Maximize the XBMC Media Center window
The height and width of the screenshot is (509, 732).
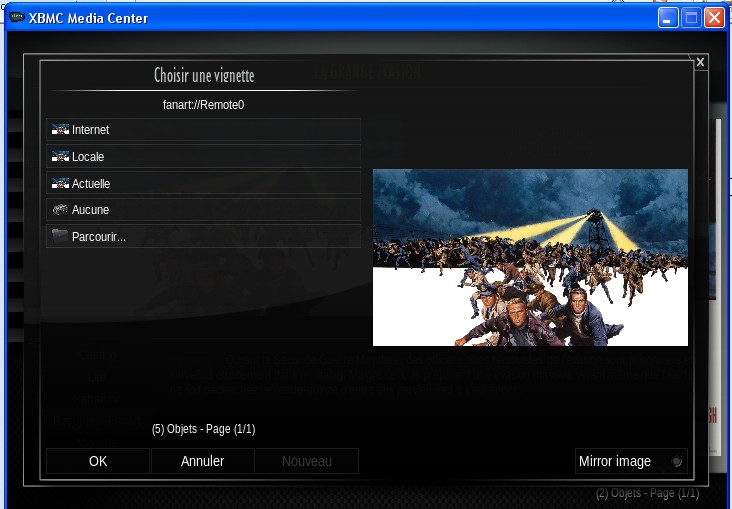pyautogui.click(x=691, y=18)
